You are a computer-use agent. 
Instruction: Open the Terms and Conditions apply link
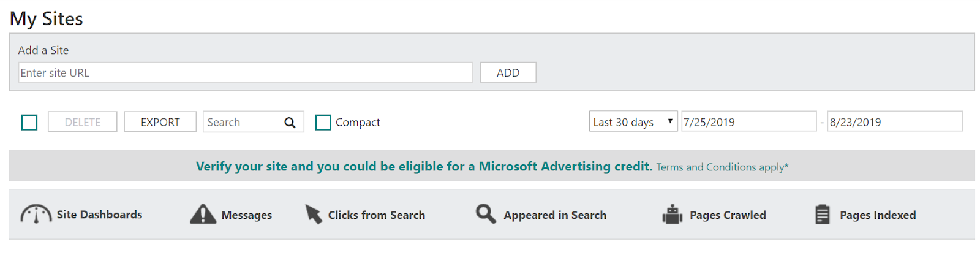click(x=722, y=167)
